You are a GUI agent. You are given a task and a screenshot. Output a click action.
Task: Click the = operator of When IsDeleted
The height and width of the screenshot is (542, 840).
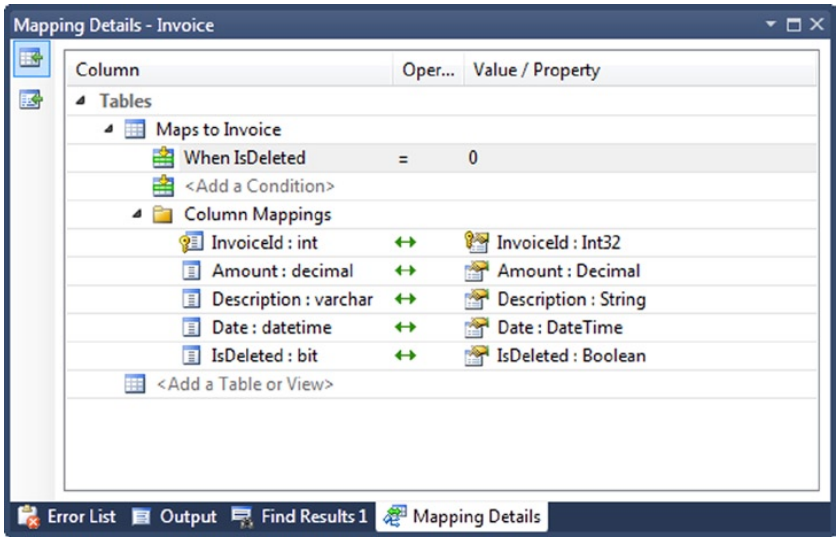(x=403, y=159)
